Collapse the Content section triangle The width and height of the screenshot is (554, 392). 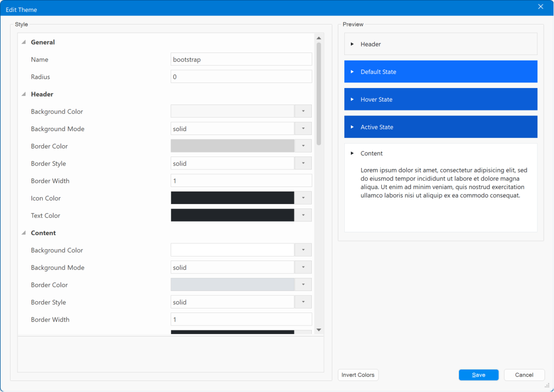click(24, 232)
